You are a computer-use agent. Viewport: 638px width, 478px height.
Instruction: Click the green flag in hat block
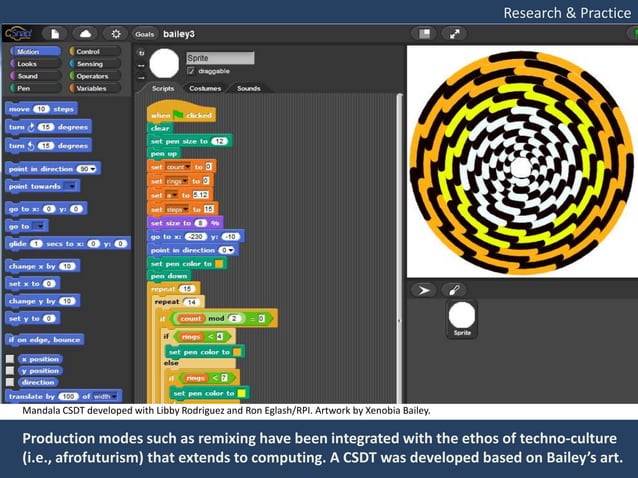[178, 115]
